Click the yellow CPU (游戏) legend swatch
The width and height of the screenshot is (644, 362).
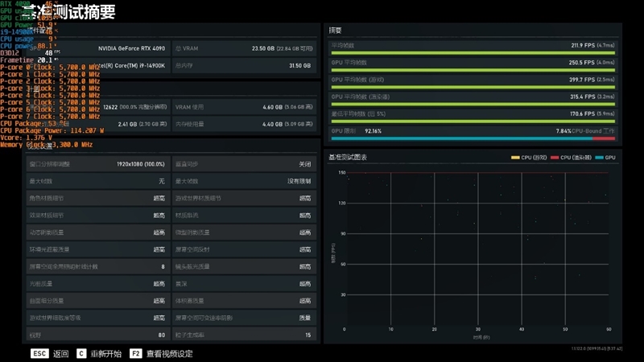coord(515,158)
